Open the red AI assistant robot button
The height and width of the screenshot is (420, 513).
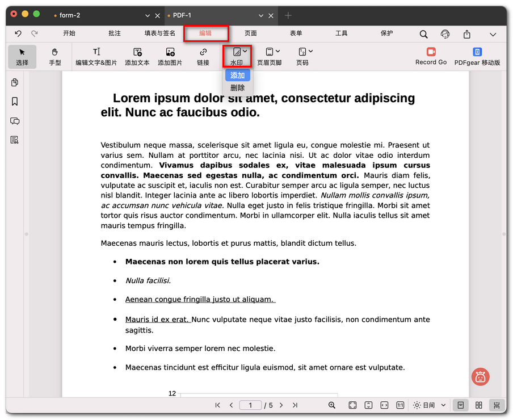[480, 377]
